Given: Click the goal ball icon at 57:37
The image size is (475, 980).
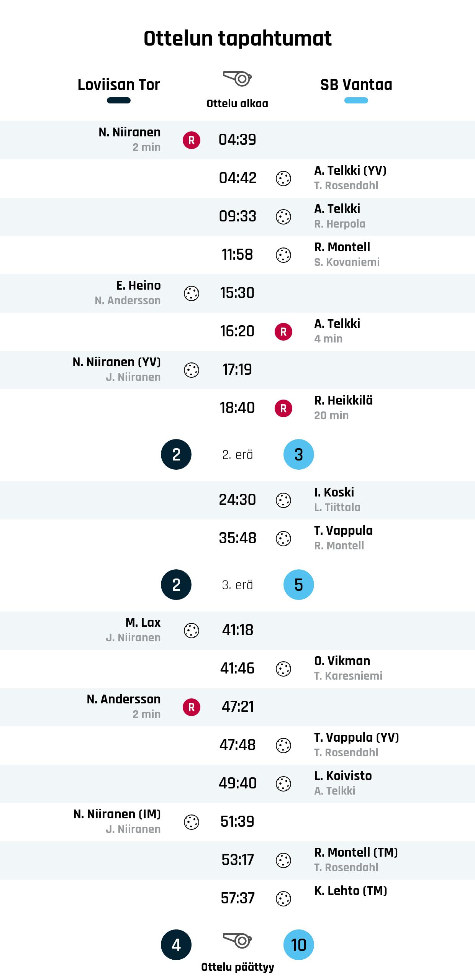Looking at the screenshot, I should pyautogui.click(x=283, y=899).
